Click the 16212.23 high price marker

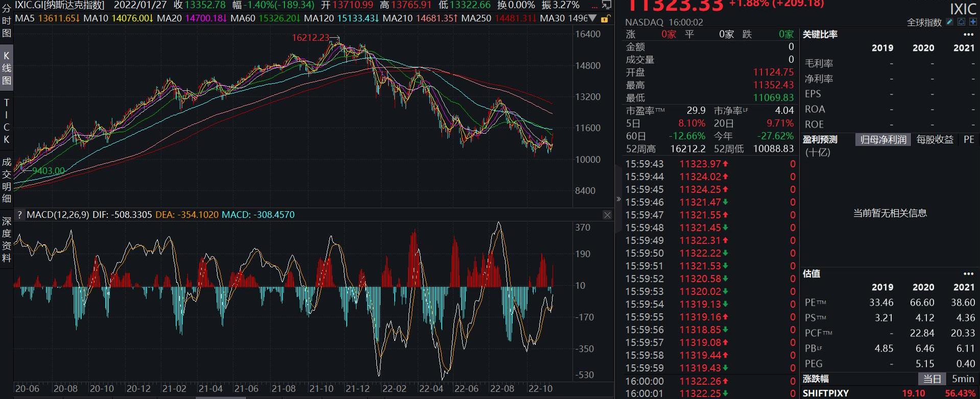click(x=311, y=38)
